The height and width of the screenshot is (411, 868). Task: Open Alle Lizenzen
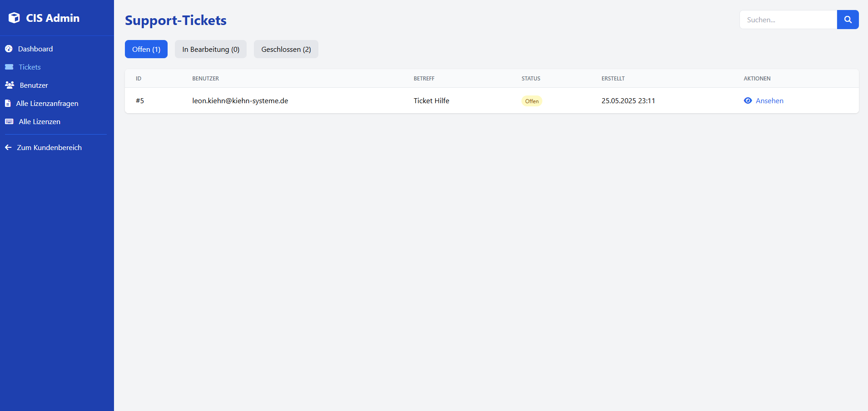pos(40,121)
